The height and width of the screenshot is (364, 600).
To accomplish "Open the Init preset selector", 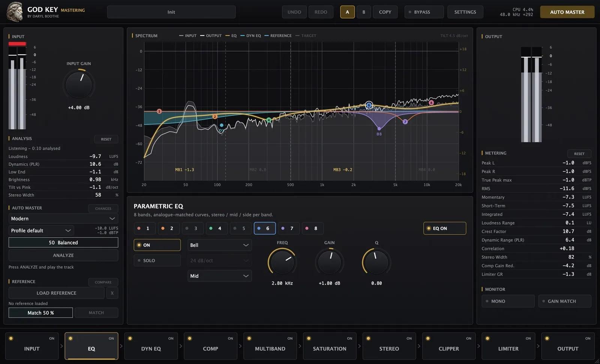I will (x=171, y=12).
